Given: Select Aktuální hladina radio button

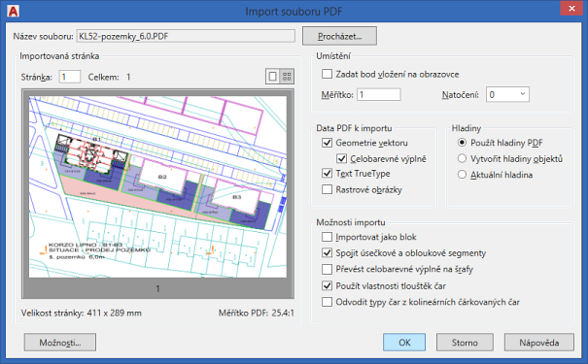Looking at the screenshot, I should pyautogui.click(x=462, y=175).
